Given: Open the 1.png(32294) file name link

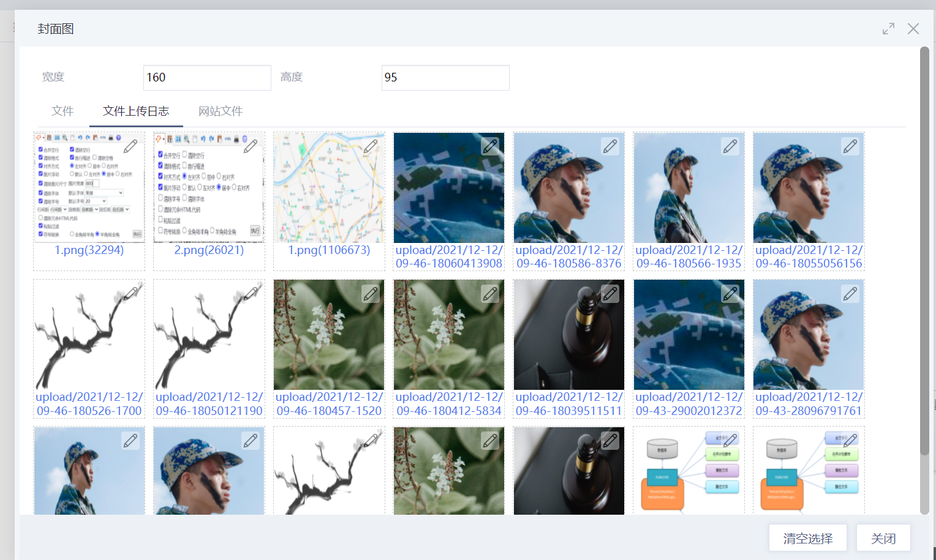Looking at the screenshot, I should pyautogui.click(x=89, y=250).
